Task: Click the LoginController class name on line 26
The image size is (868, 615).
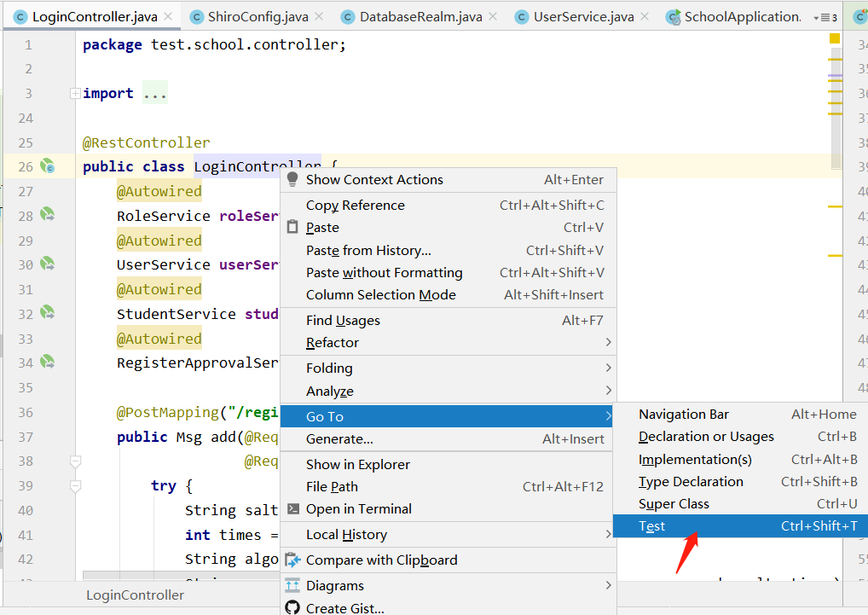Action: click(258, 166)
